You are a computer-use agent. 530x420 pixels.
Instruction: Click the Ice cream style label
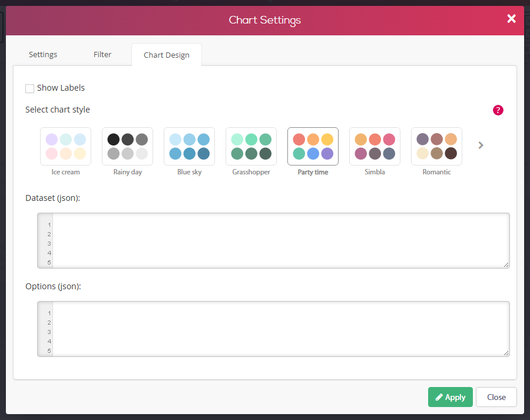point(65,172)
